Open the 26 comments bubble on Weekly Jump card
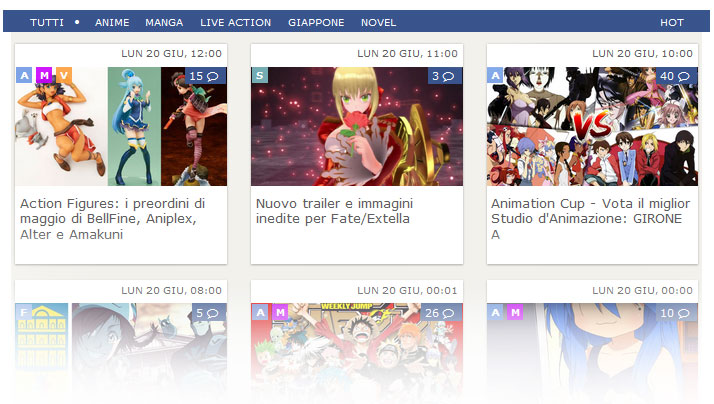This screenshot has width=714, height=404. tap(441, 312)
